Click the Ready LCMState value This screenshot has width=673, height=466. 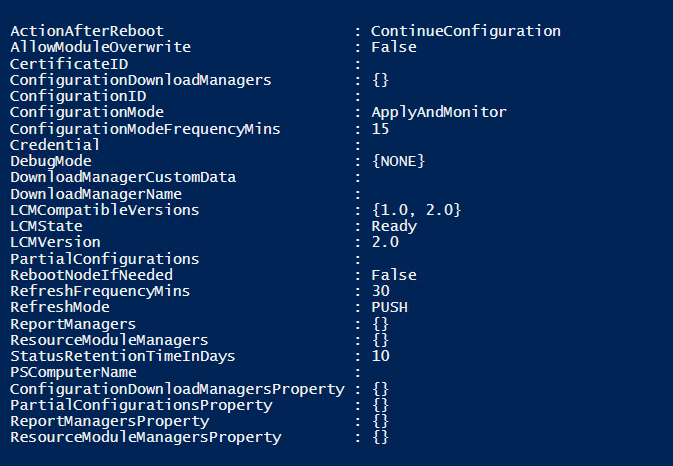coord(393,226)
